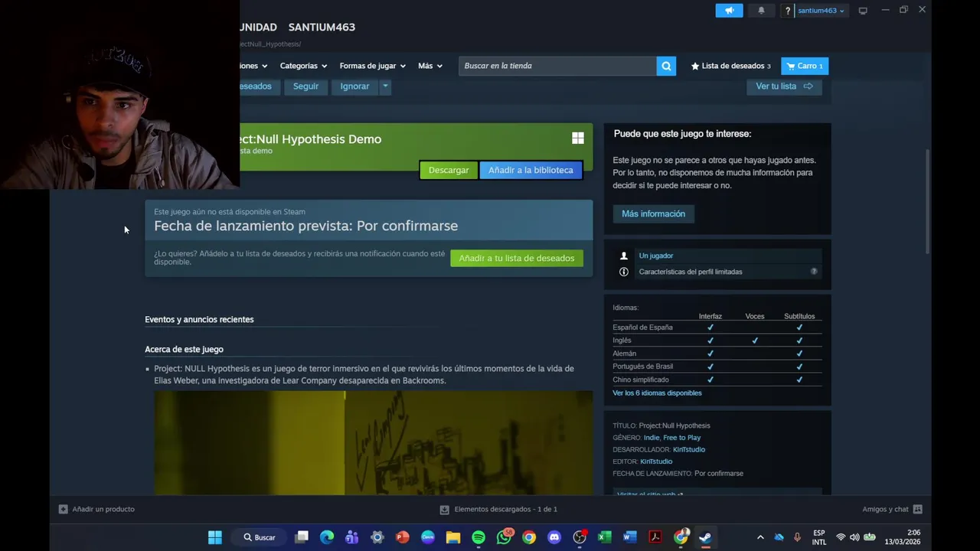The image size is (980, 551).
Task: Show hidden system tray icons
Action: tap(760, 537)
